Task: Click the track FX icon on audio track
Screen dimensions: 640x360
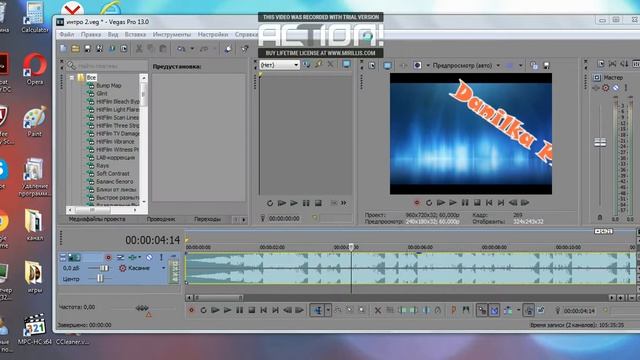Action: click(133, 257)
